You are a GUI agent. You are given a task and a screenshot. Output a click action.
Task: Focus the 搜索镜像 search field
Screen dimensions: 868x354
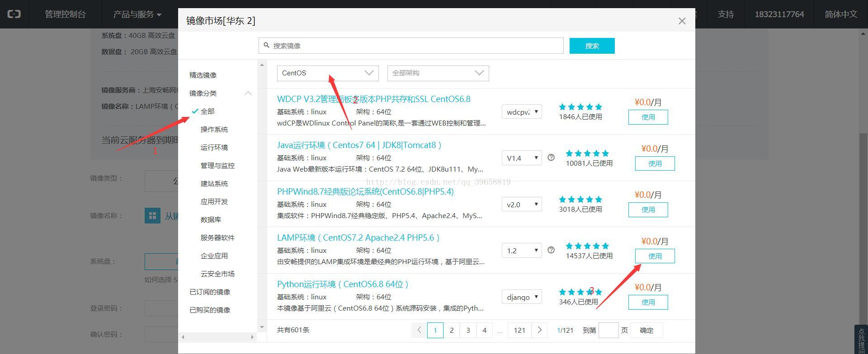(x=411, y=46)
